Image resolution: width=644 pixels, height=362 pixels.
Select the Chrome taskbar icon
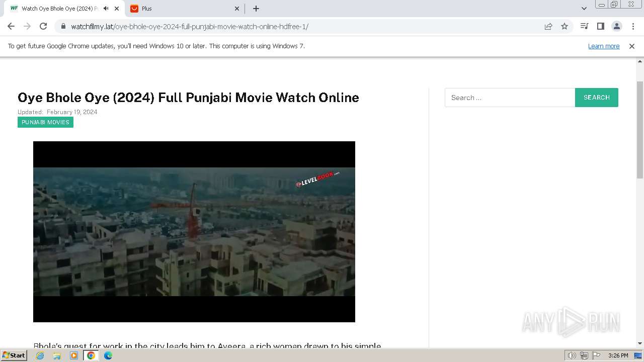(91, 355)
